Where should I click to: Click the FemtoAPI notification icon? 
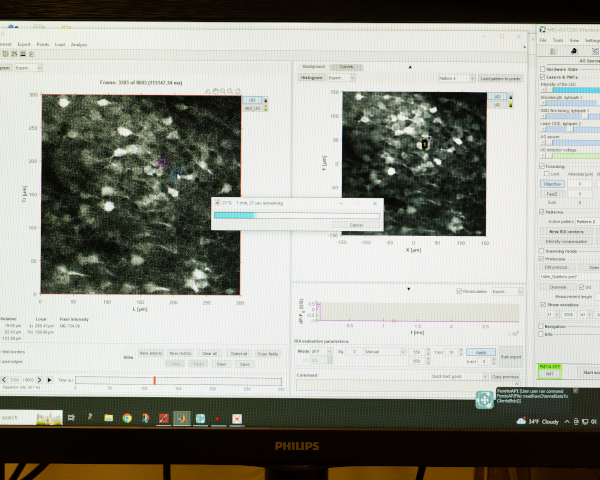[484, 400]
